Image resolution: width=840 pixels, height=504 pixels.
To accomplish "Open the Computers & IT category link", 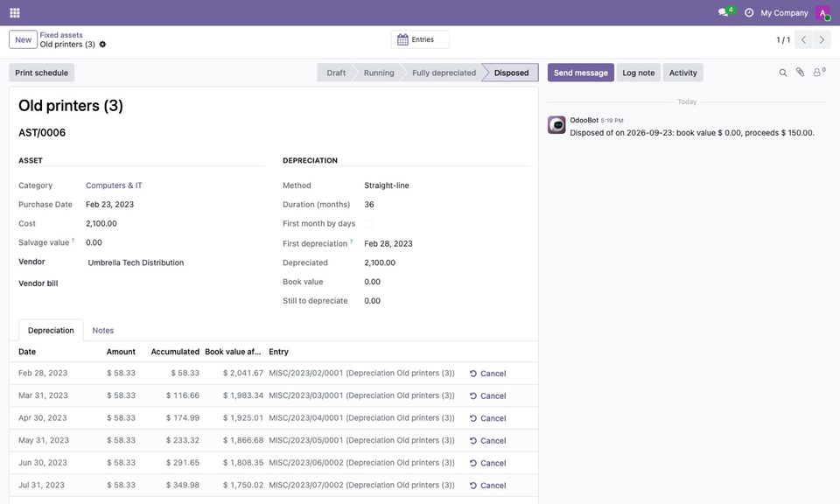I will click(114, 185).
